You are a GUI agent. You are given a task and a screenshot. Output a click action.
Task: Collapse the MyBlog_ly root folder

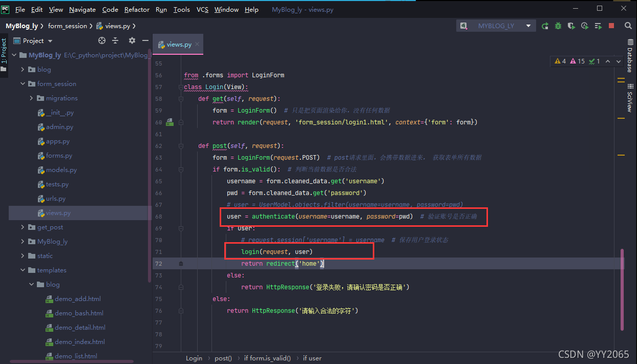[x=14, y=55]
